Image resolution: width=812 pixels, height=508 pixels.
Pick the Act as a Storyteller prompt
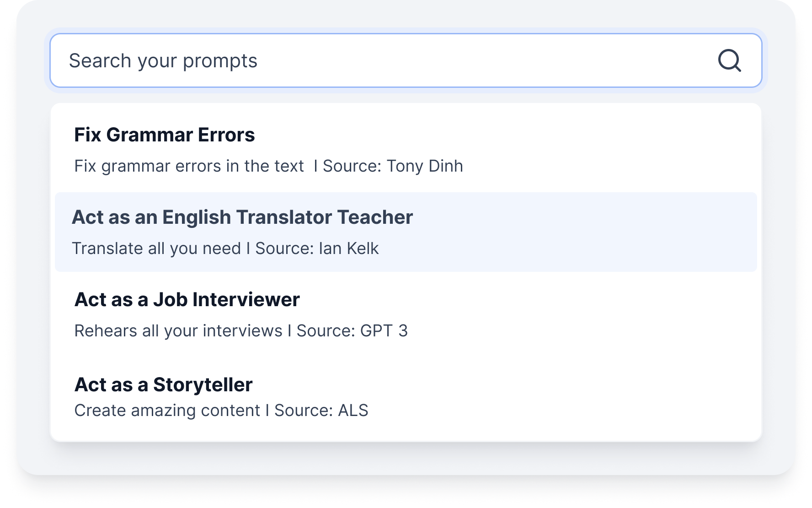(163, 385)
